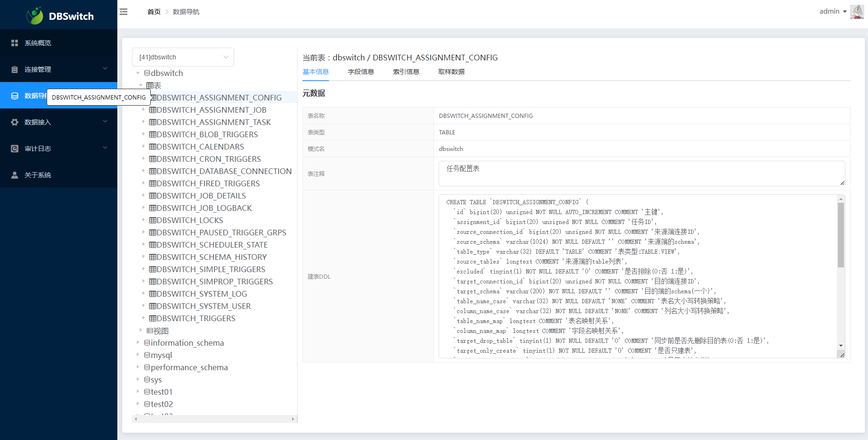Screen dimensions: 868x440
Task: Expand the information_schema database node
Action: pos(138,342)
